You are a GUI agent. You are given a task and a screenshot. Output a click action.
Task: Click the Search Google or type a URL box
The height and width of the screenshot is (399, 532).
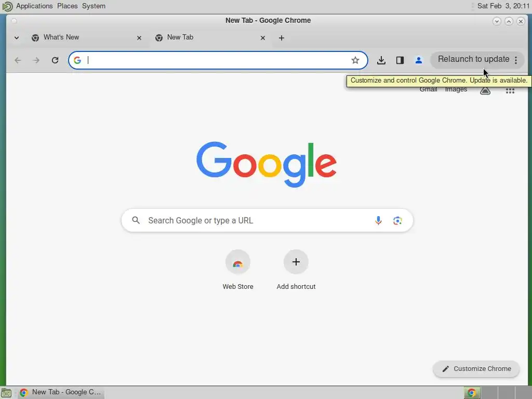(267, 220)
